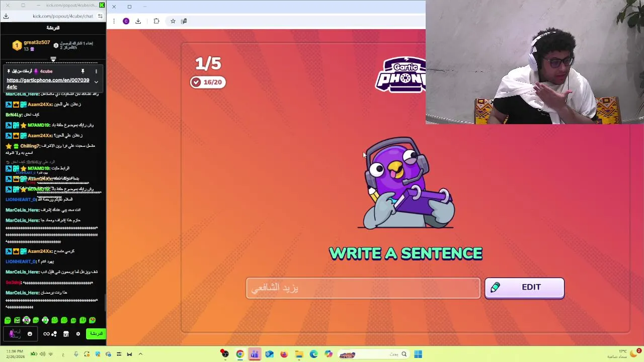The width and height of the screenshot is (644, 362).
Task: Select the headphone-wearing green emote
Action: click(26, 320)
